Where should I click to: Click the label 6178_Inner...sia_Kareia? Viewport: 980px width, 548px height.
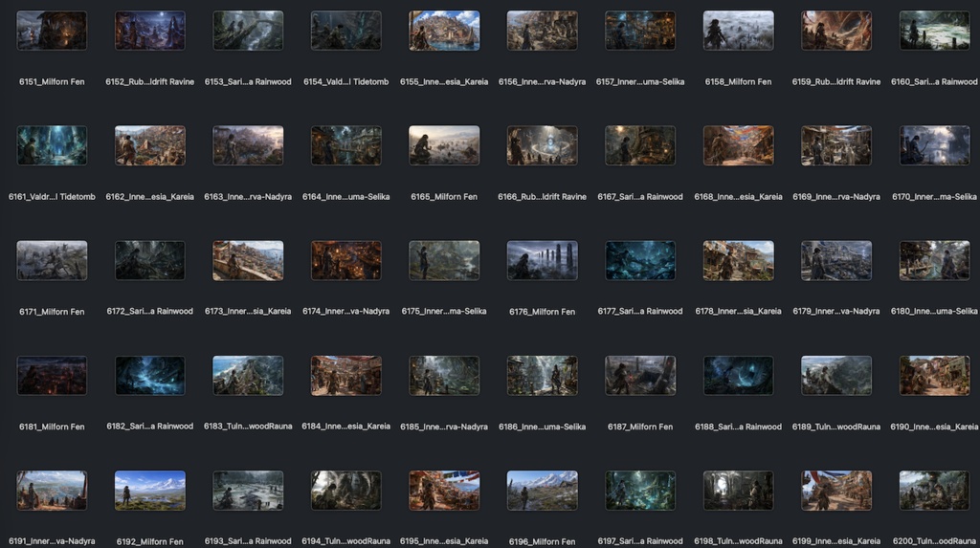(x=738, y=311)
